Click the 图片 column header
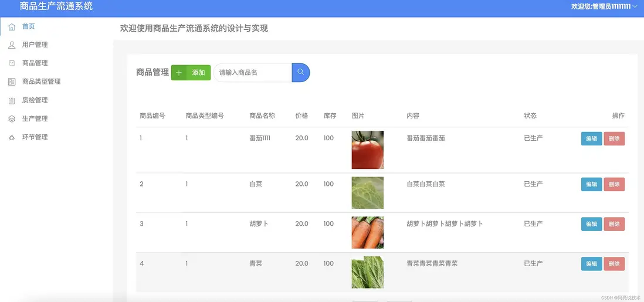 point(358,116)
